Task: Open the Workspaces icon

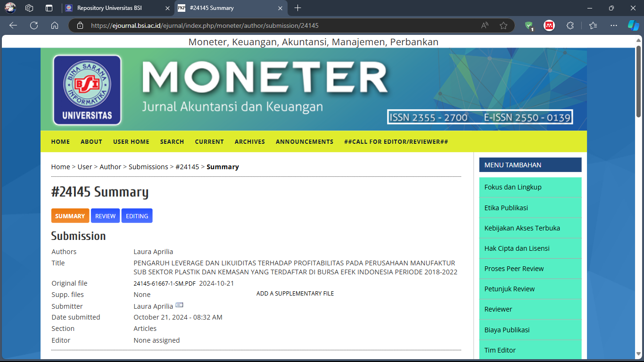Action: click(29, 8)
